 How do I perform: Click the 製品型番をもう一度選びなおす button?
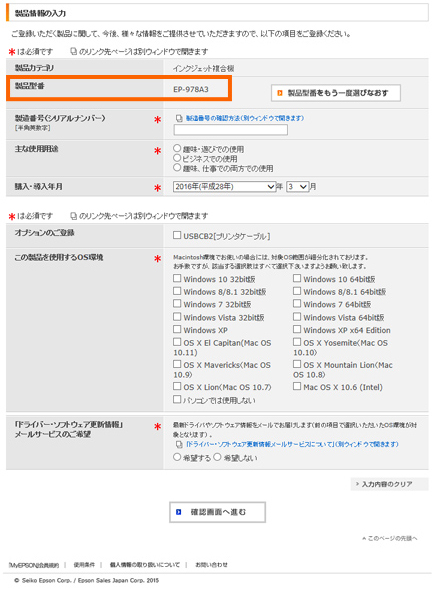[x=336, y=93]
